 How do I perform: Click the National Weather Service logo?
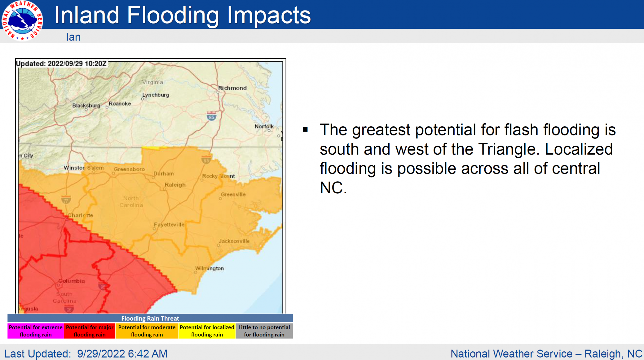pos(22,21)
